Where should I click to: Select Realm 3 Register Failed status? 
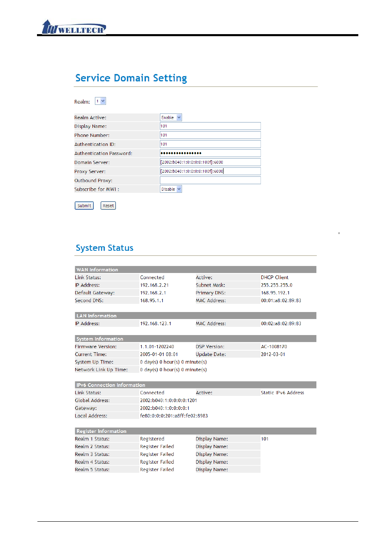[157, 454]
